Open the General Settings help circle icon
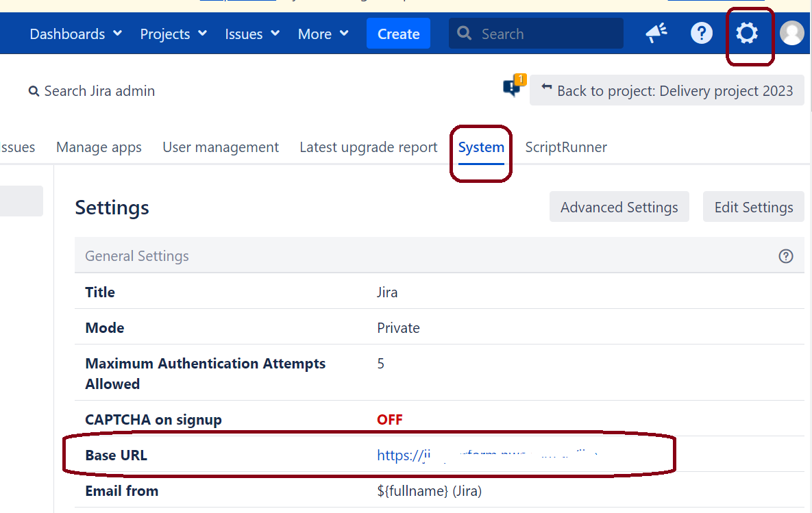812x513 pixels. 786,256
